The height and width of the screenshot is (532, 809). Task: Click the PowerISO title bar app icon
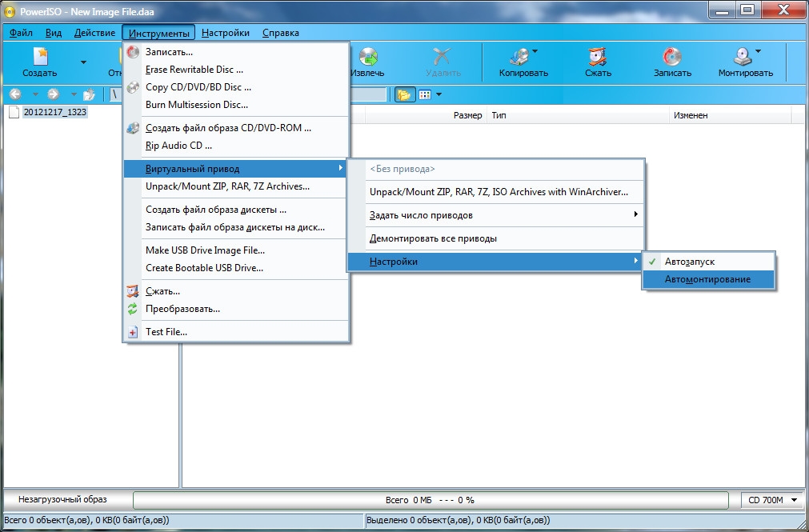(10, 11)
